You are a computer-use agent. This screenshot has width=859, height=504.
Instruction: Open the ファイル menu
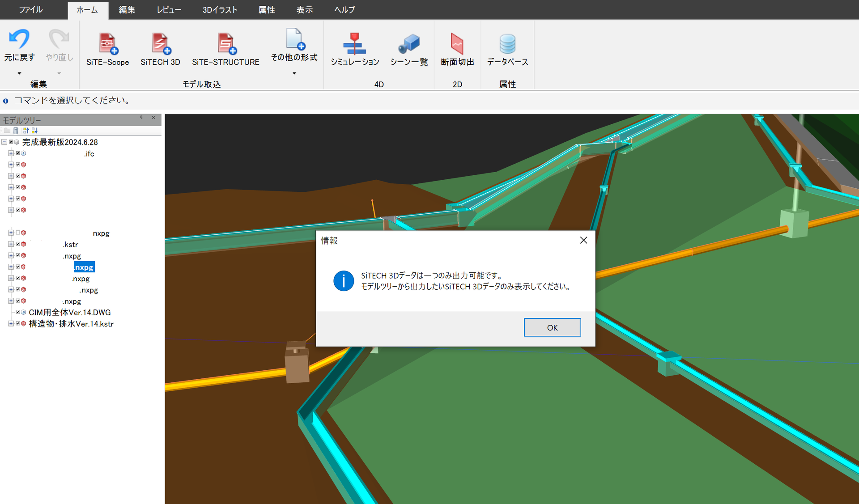30,10
